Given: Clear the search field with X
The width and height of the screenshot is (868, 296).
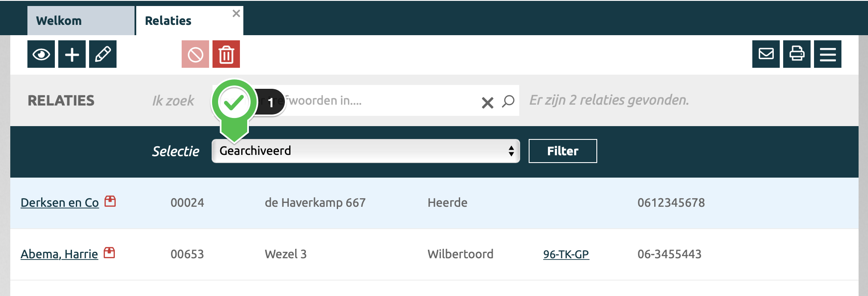Looking at the screenshot, I should click(488, 103).
